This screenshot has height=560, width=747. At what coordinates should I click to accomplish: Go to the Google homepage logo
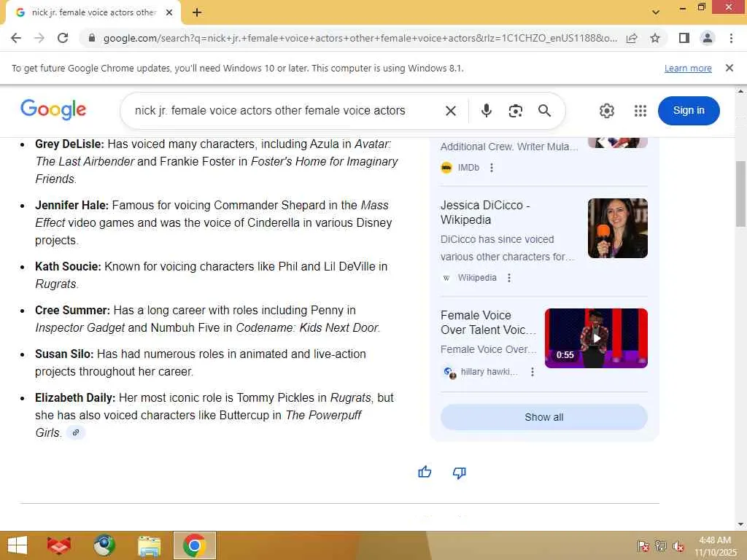(x=53, y=110)
